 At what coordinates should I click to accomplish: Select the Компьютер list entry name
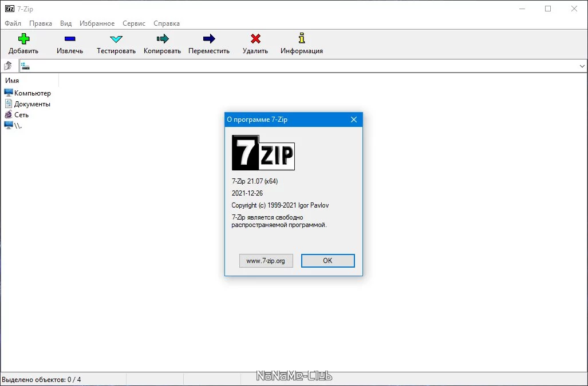tap(33, 93)
